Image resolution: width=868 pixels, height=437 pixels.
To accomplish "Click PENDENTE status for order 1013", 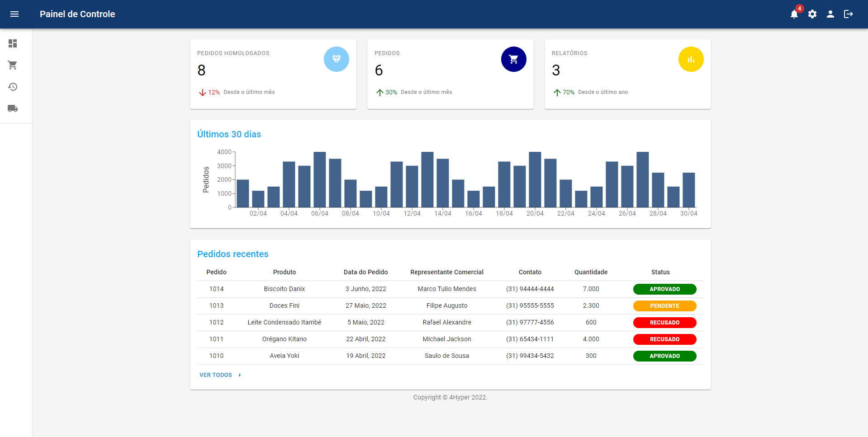I will click(664, 306).
